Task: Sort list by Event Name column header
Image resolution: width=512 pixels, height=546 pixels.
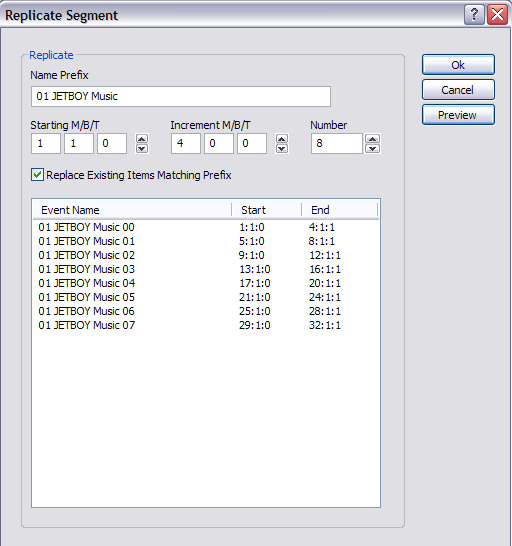Action: pyautogui.click(x=132, y=210)
